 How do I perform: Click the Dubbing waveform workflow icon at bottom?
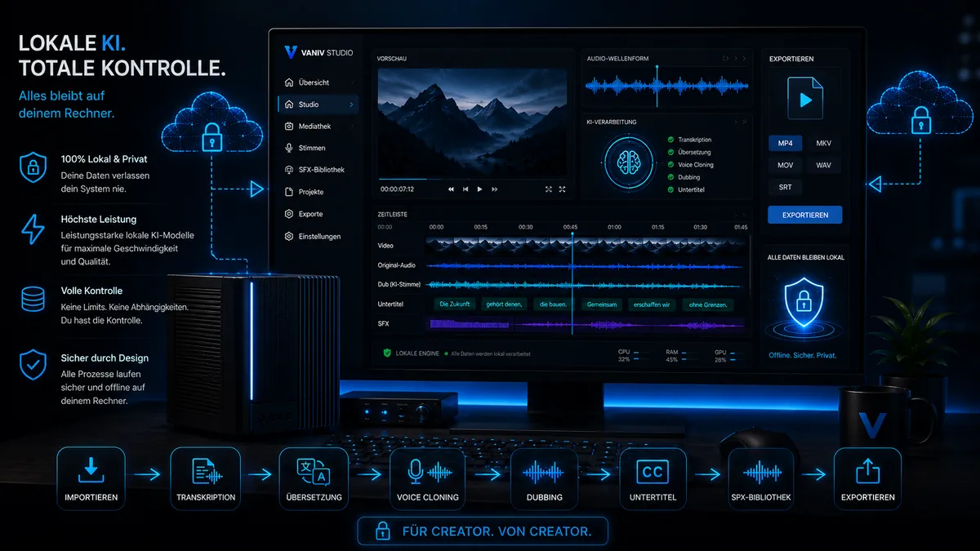[x=545, y=472]
